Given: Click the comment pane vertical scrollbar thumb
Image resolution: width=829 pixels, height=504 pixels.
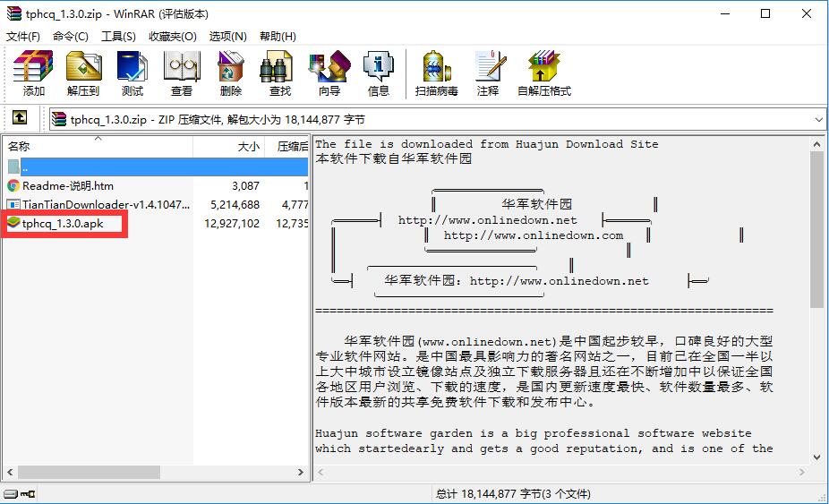Looking at the screenshot, I should (816, 229).
